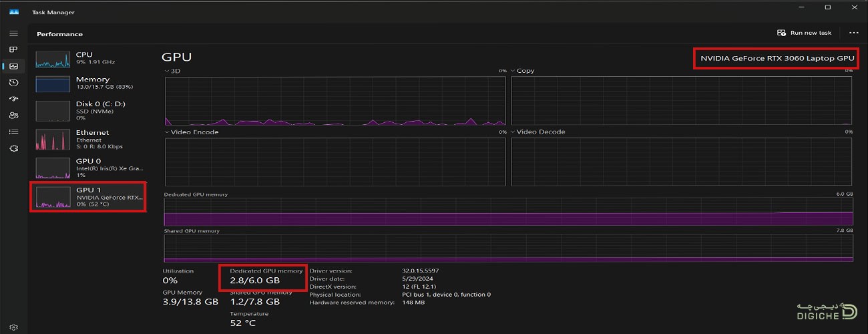Click the large GPU heading
This screenshot has width=868, height=334.
tap(176, 57)
